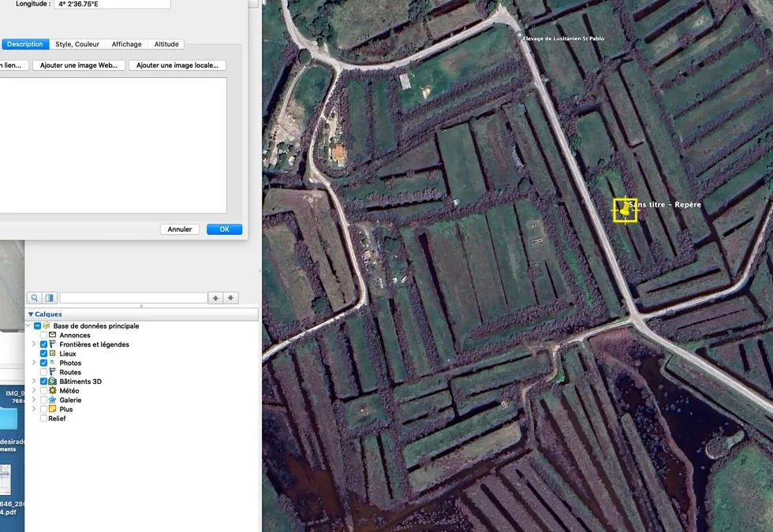Collapse the Calques panel triangle
Viewport: 773px width, 532px height.
coord(31,314)
